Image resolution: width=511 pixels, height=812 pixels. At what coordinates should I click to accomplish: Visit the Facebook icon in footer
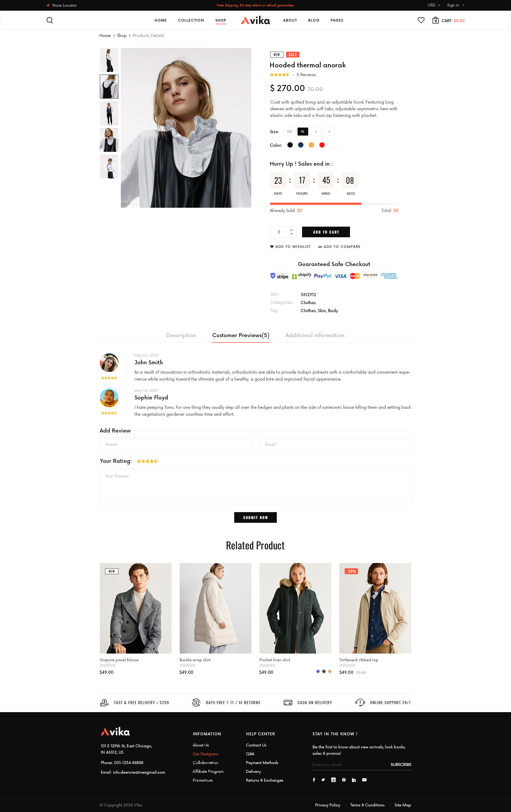(314, 780)
